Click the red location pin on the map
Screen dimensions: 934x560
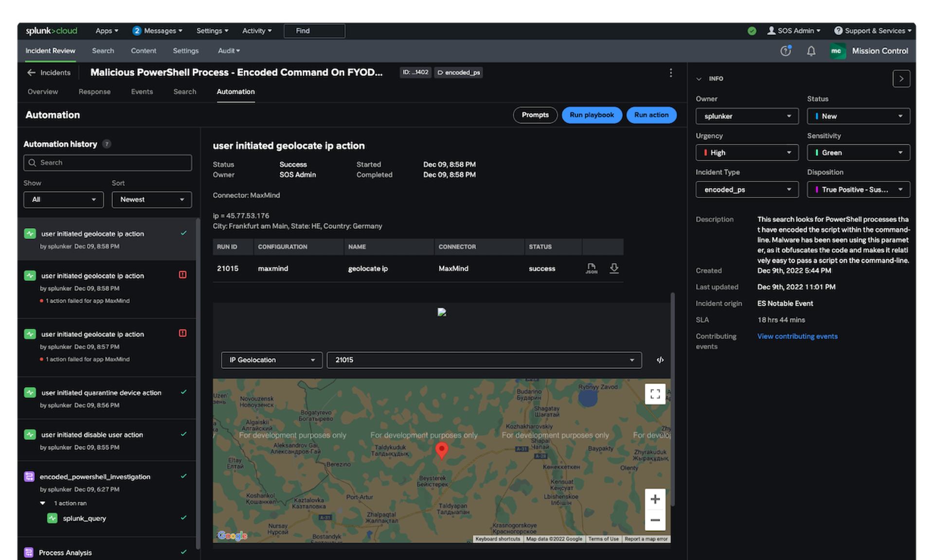click(441, 450)
